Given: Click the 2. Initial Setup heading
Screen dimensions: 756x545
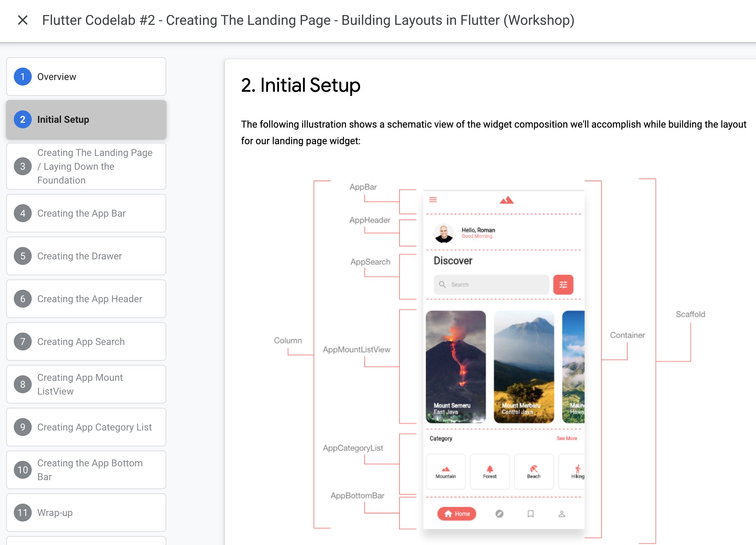Looking at the screenshot, I should [301, 85].
